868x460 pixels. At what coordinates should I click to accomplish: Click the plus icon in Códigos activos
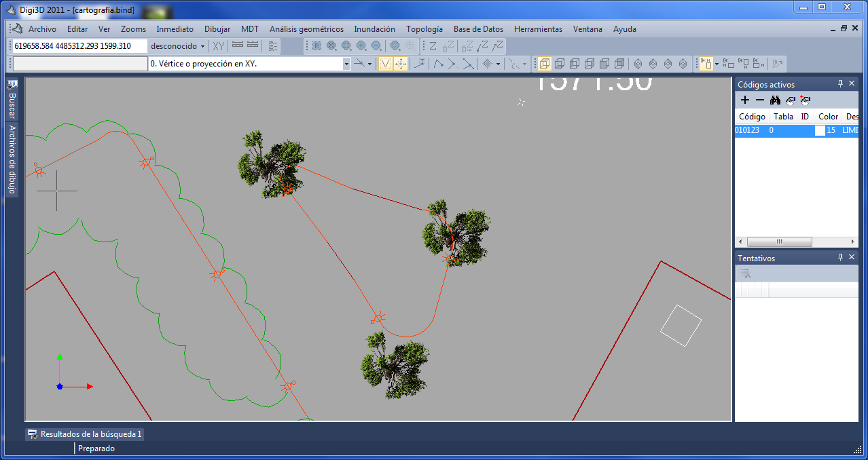coord(745,100)
